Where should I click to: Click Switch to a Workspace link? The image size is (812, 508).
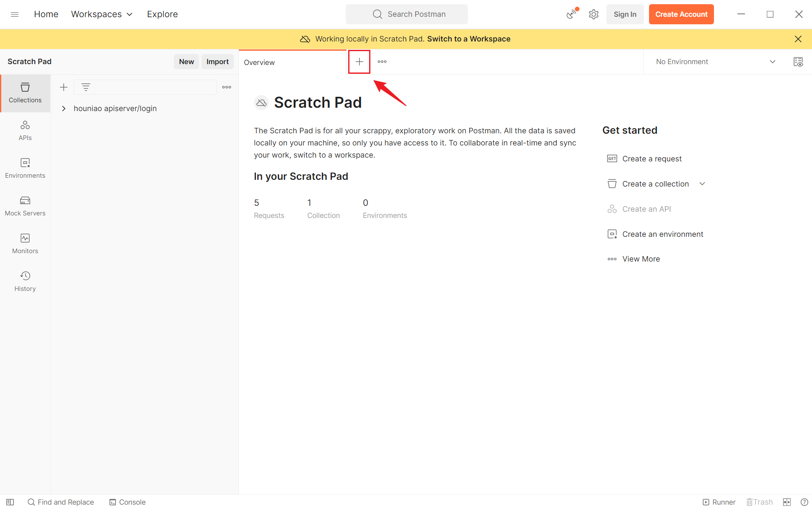469,39
